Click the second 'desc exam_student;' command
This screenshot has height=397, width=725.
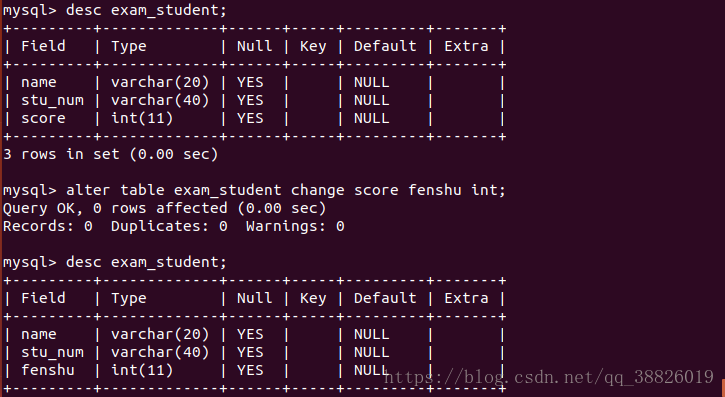146,263
